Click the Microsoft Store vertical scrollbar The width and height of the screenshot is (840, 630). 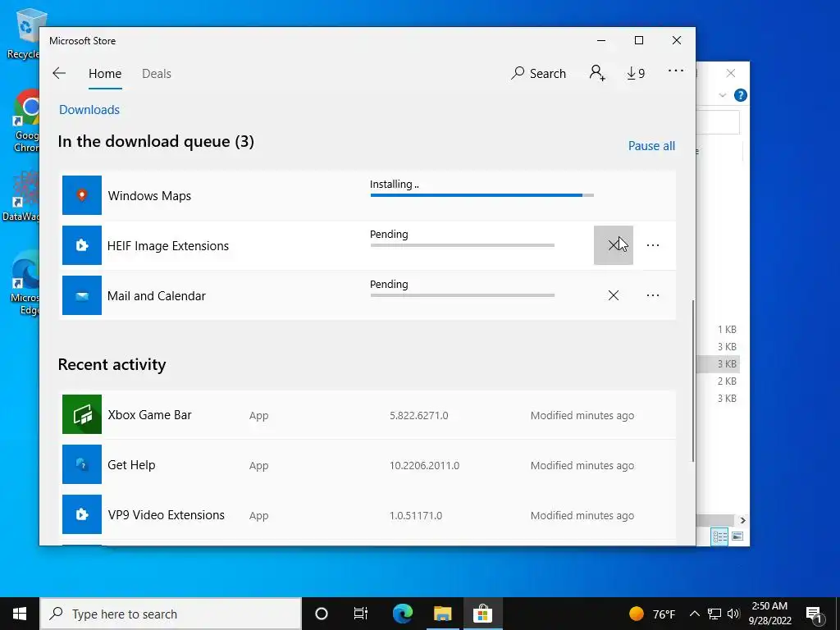tap(692, 381)
